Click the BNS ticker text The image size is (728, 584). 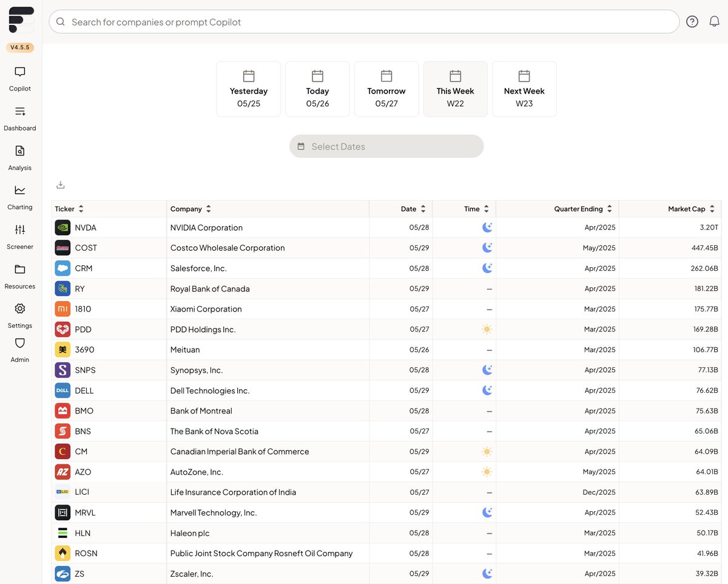tap(83, 431)
